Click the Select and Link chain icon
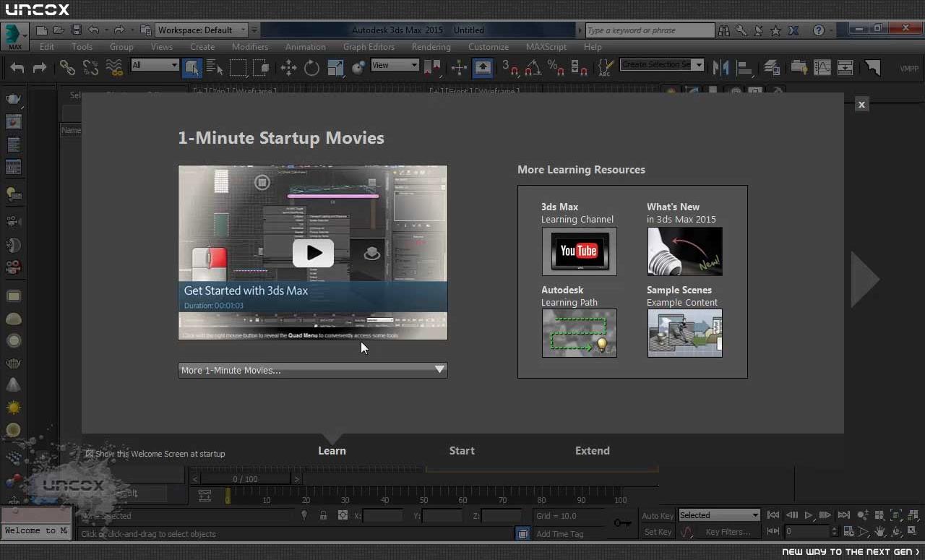 point(67,67)
